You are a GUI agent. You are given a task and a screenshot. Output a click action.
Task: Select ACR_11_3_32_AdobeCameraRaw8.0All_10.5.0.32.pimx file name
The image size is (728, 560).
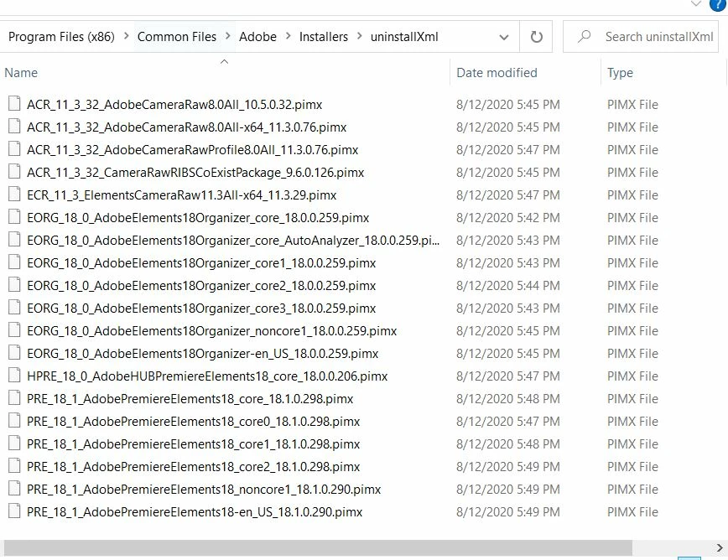coord(174,105)
